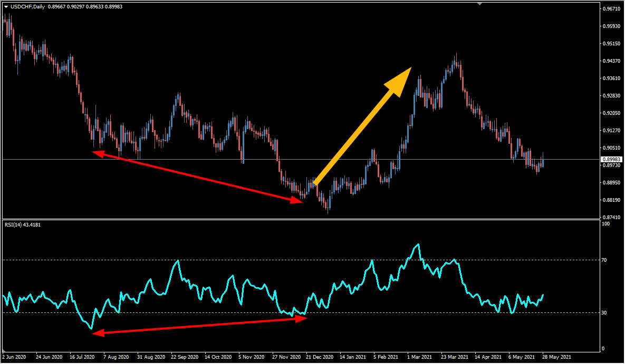Click the highlighted 0.89983 current price tag

(x=613, y=159)
